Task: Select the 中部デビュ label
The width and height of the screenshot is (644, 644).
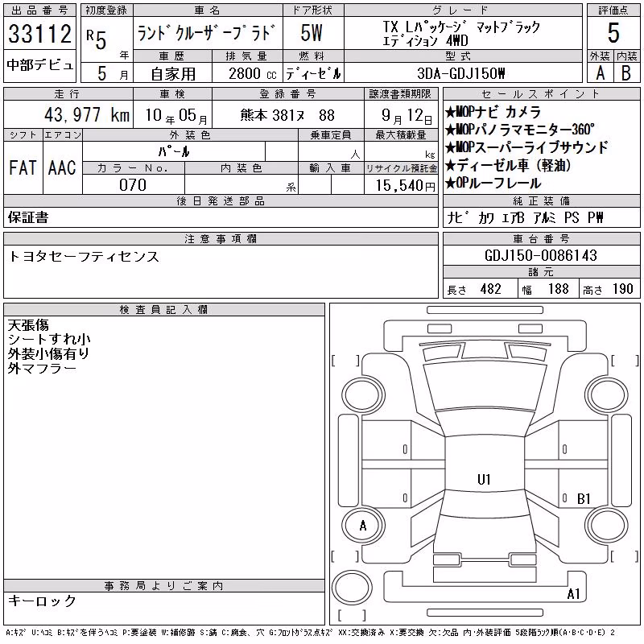Action: coord(39,65)
